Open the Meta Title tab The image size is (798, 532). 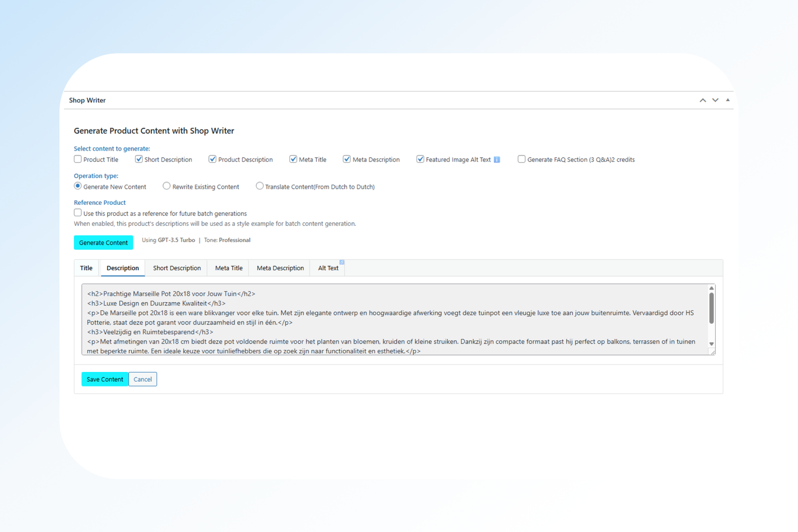click(x=228, y=268)
